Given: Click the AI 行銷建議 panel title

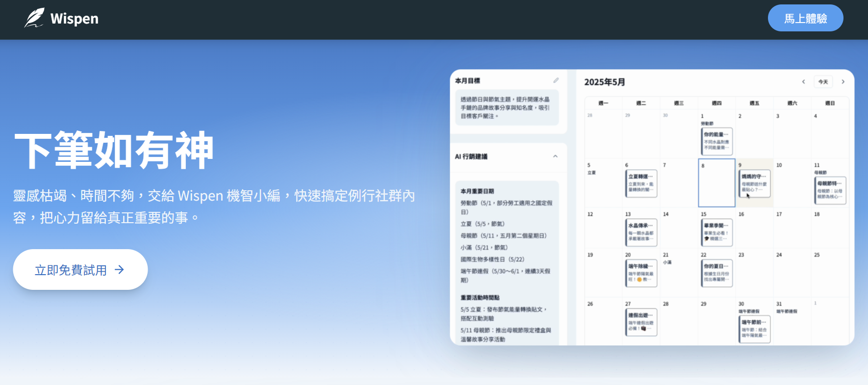Looking at the screenshot, I should (x=471, y=156).
